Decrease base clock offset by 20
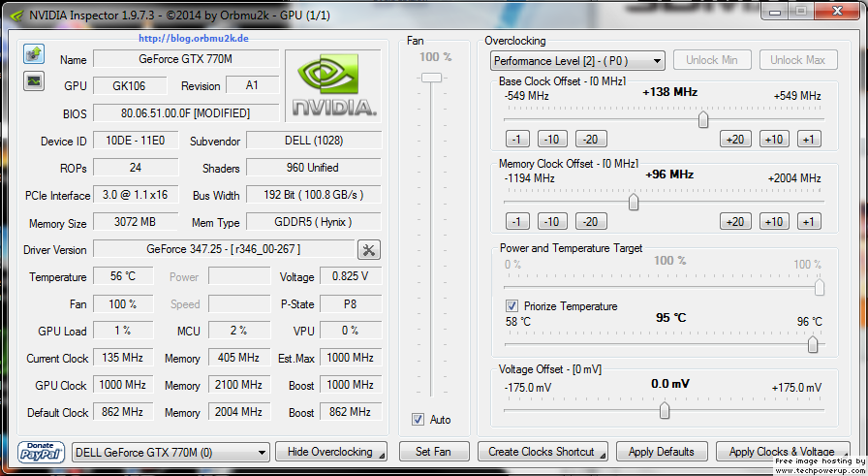868x476 pixels. click(591, 139)
